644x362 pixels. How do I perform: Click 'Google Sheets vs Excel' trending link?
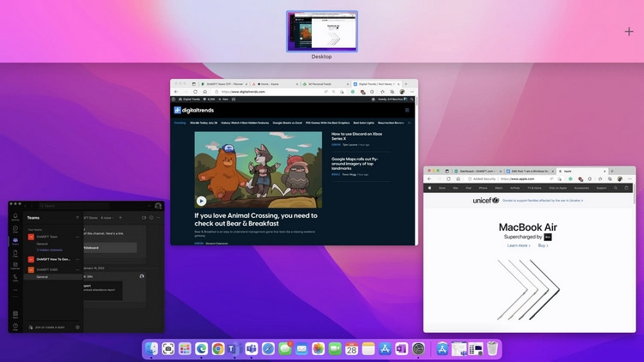pos(287,123)
